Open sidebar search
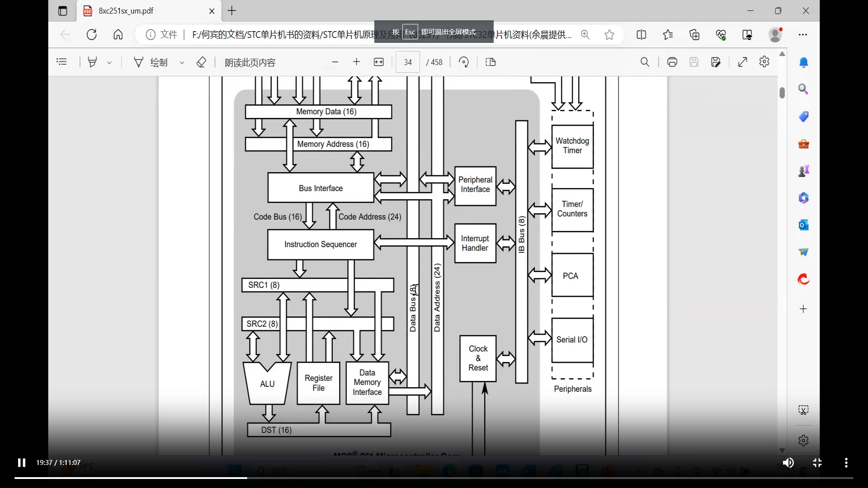The width and height of the screenshot is (868, 488). click(803, 89)
